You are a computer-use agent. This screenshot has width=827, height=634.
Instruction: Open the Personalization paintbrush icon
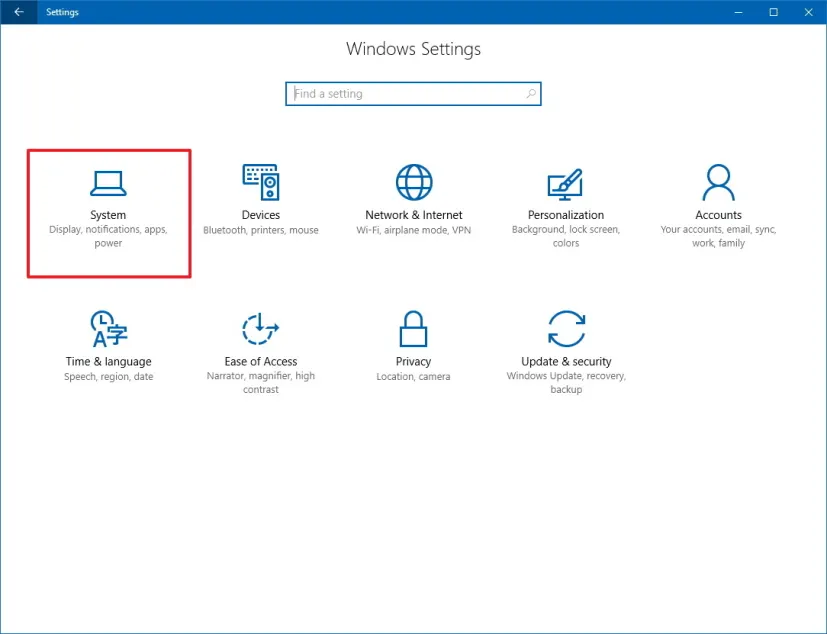[565, 184]
